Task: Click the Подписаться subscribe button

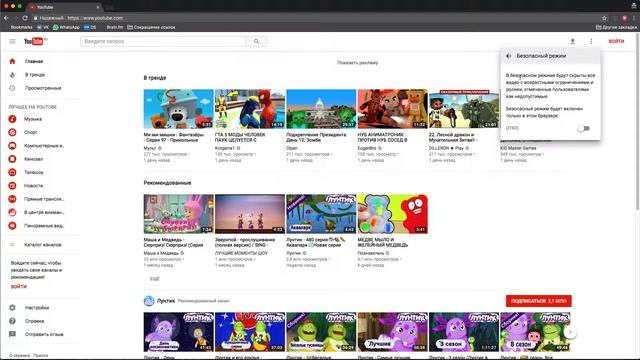Action: [x=539, y=301]
